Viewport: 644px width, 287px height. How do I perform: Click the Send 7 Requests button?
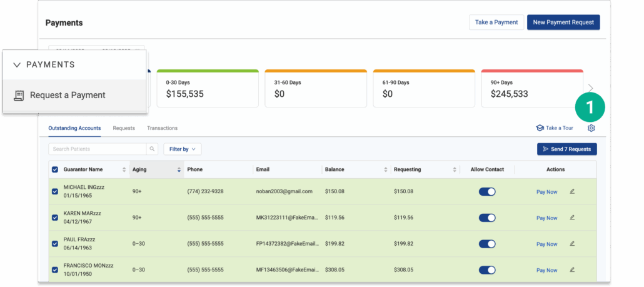[566, 149]
